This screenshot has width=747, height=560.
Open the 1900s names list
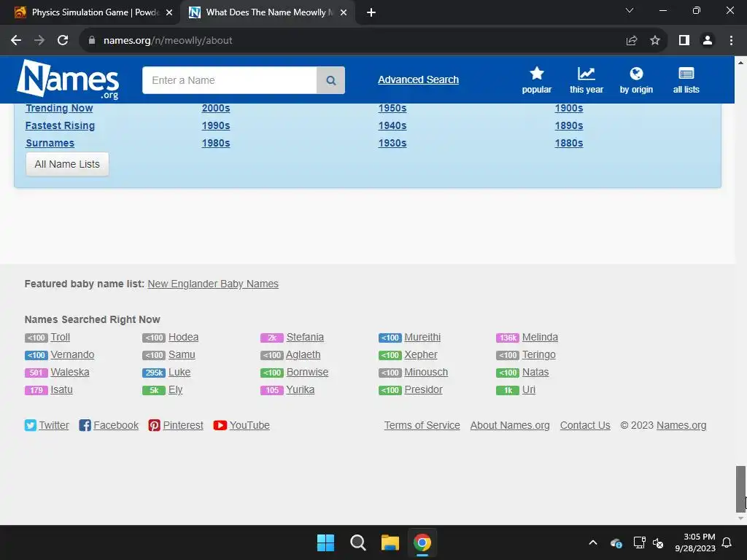click(569, 108)
